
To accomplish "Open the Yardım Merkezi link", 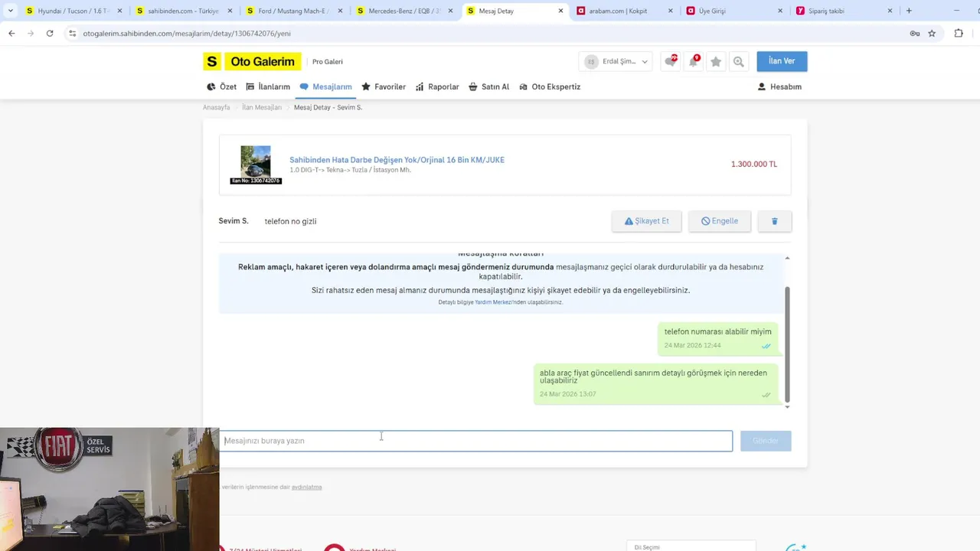I will coord(493,302).
